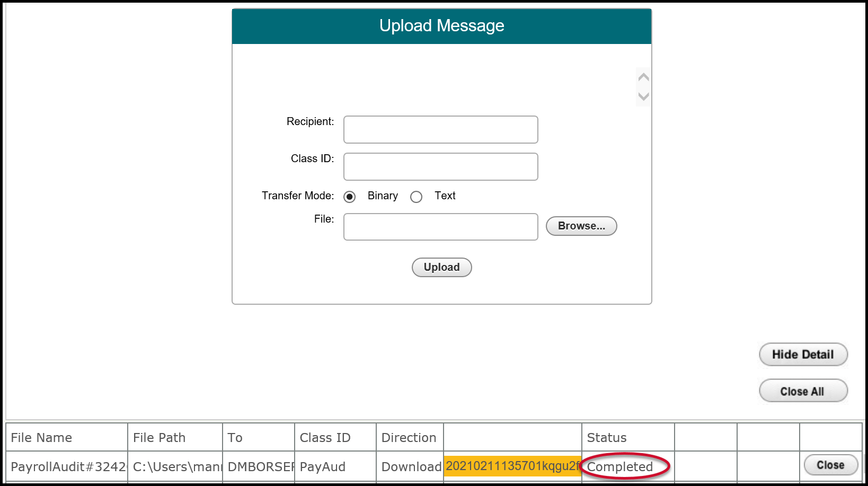
Task: Click the File path input field
Action: [440, 227]
